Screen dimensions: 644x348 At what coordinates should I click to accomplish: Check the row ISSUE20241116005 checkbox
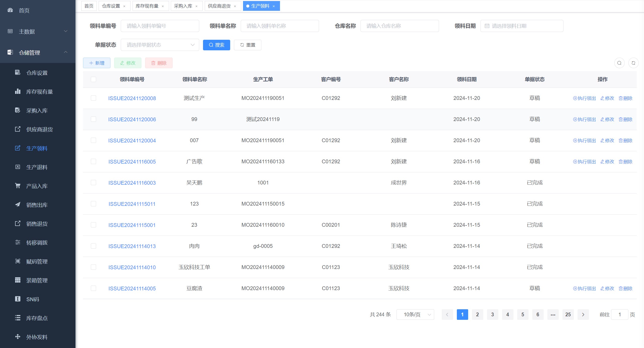tap(93, 161)
